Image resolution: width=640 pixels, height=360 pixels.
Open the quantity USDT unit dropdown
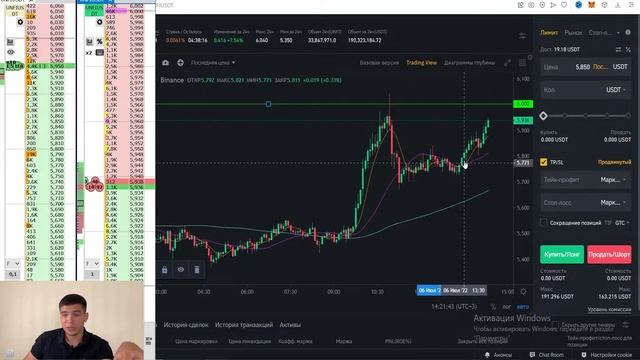point(616,90)
